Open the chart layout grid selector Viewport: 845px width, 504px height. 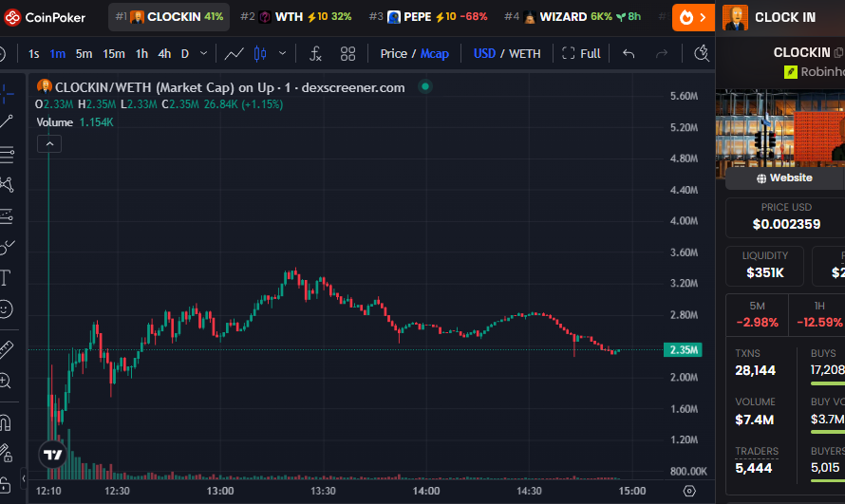point(348,53)
